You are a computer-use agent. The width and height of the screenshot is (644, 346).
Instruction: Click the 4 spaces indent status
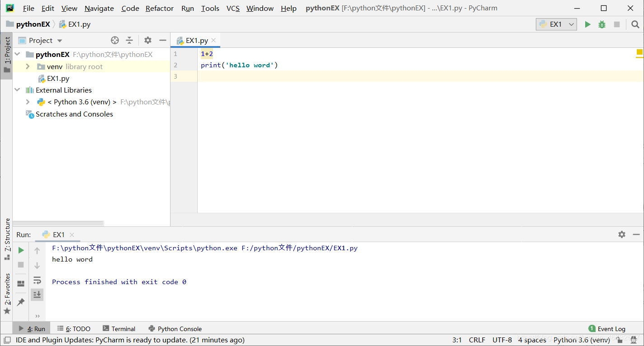(x=532, y=340)
